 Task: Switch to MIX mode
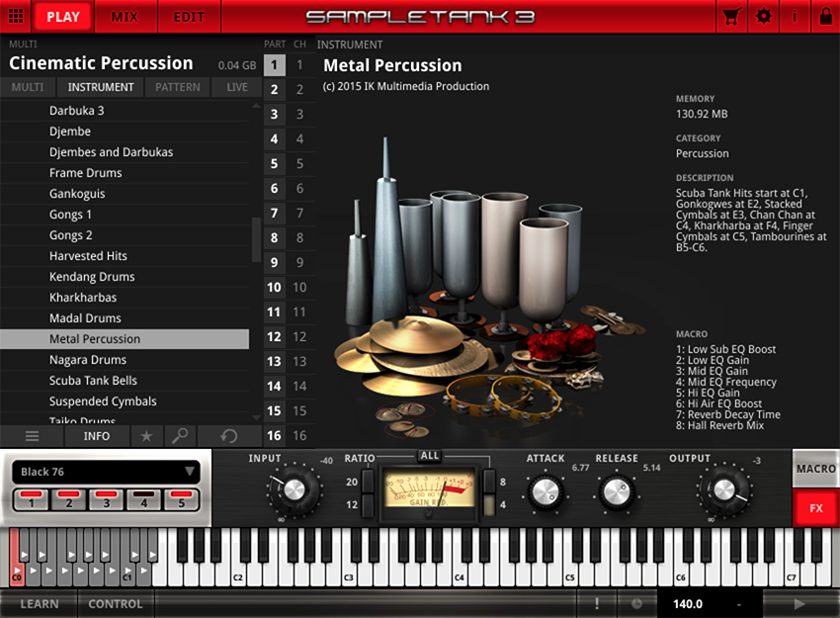click(x=126, y=17)
